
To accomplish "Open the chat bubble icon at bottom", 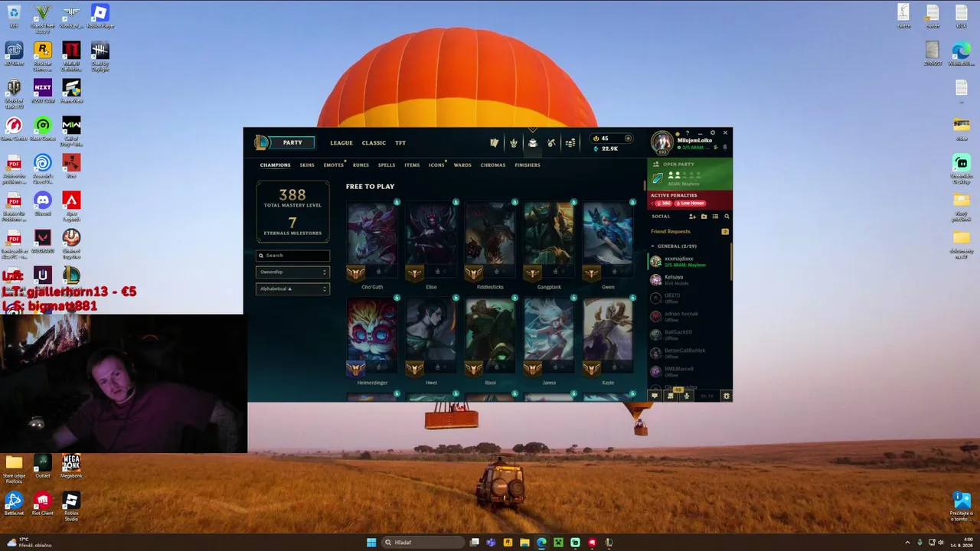I will click(655, 396).
